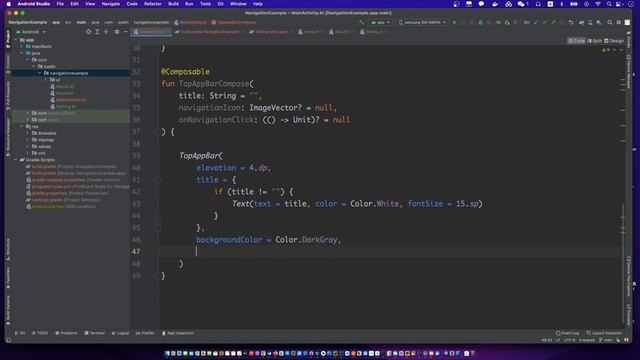
Task: Open the Layout Inspector tool
Action: click(604, 333)
